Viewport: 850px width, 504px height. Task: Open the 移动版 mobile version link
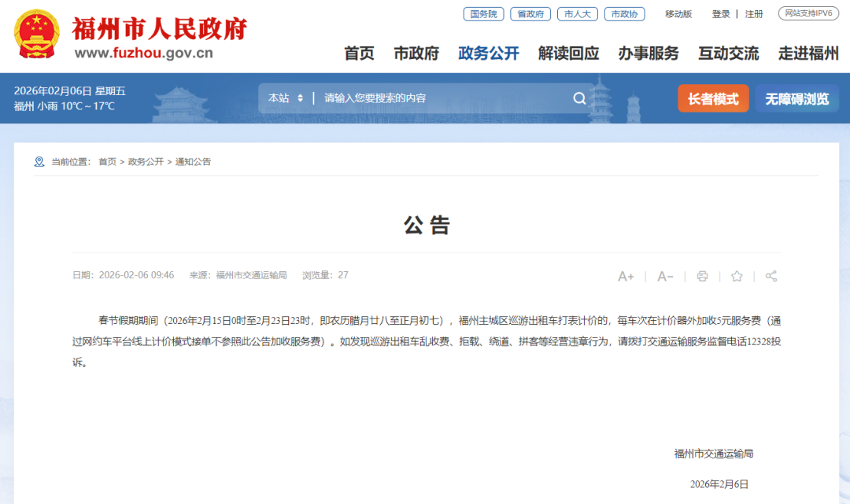678,13
